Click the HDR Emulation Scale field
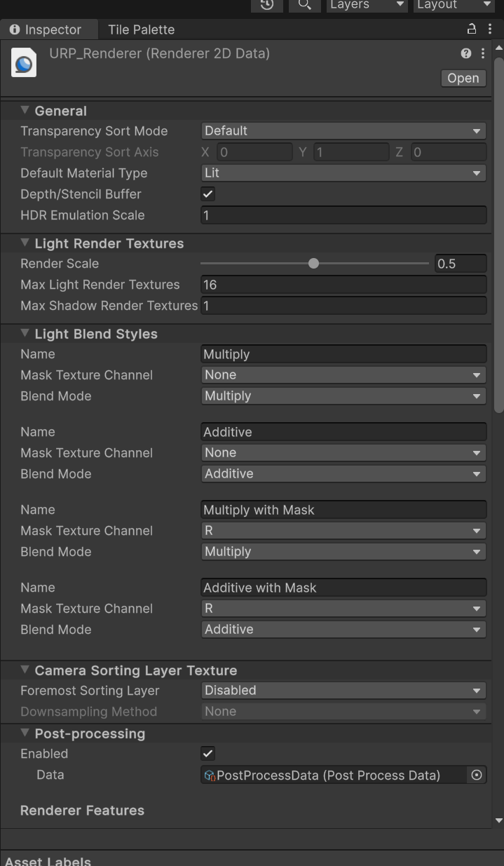This screenshot has width=504, height=866. (x=343, y=215)
